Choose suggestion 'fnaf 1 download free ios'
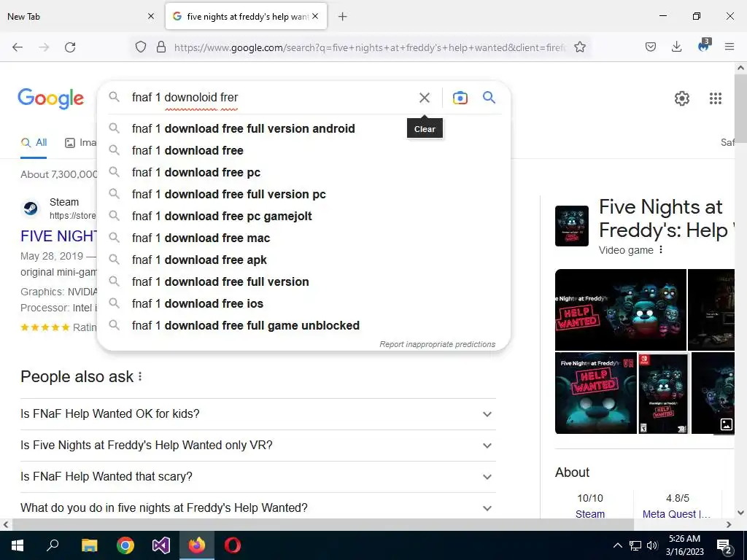 [x=303, y=304]
